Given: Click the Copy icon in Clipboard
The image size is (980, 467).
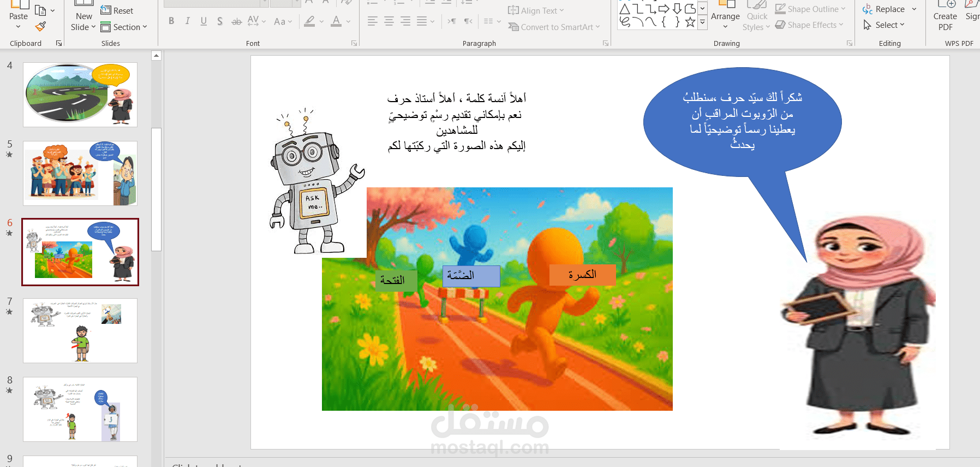Looking at the screenshot, I should click(x=40, y=10).
